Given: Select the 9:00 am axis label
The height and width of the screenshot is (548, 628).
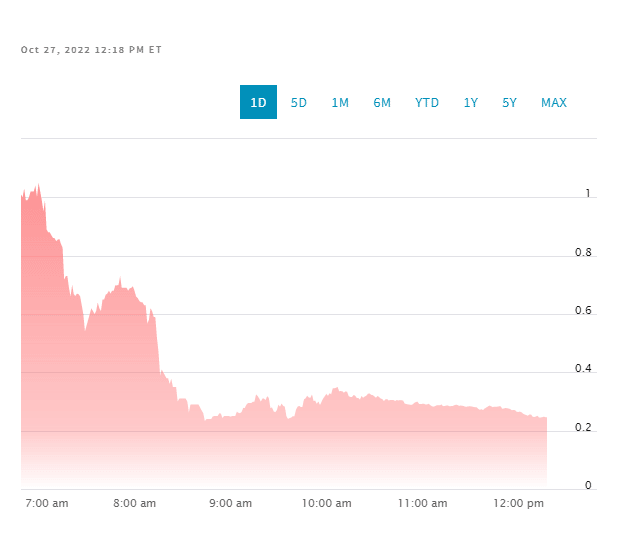Looking at the screenshot, I should [x=231, y=504].
